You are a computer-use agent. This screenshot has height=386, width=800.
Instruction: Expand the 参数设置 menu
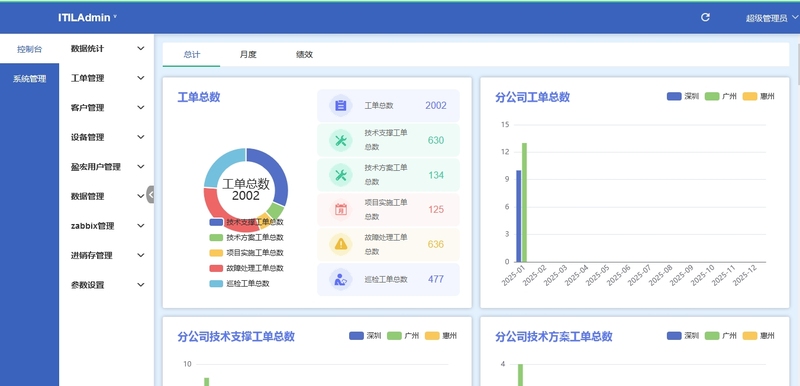108,285
